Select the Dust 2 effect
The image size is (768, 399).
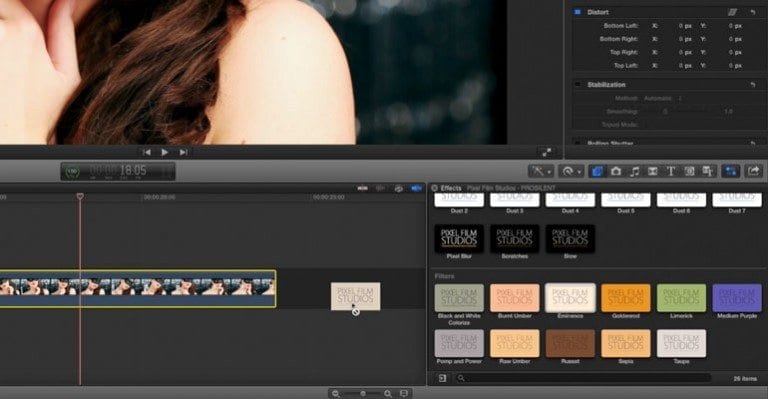(x=459, y=200)
